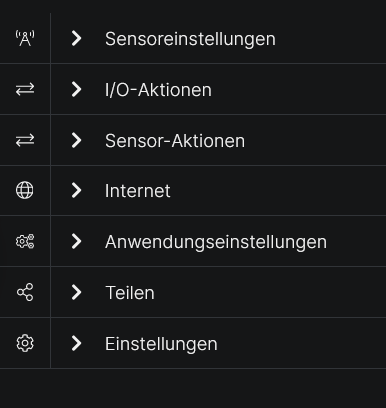Click the swap arrows icon beside I/O-Aktionen
Image resolution: width=386 pixels, height=408 pixels.
tap(25, 89)
